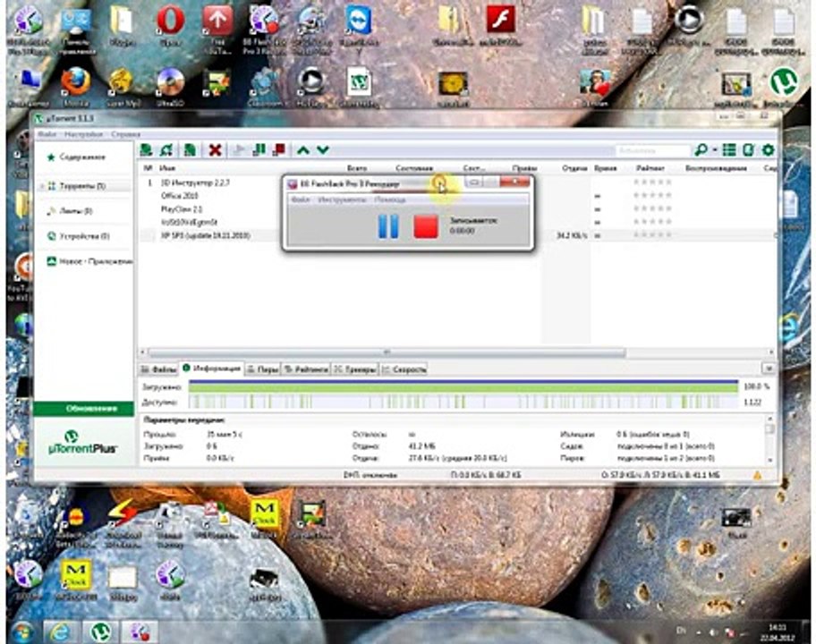Move torrent up the queue

coord(303,150)
